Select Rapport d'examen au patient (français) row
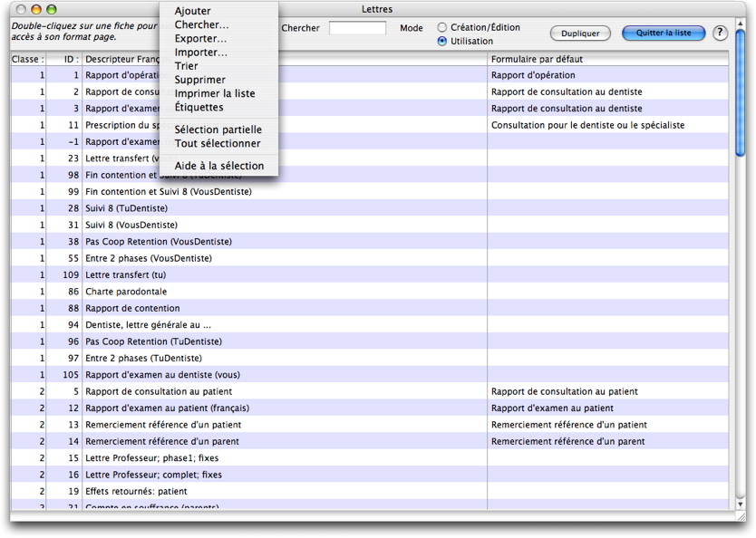This screenshot has height=538, width=756. point(369,408)
